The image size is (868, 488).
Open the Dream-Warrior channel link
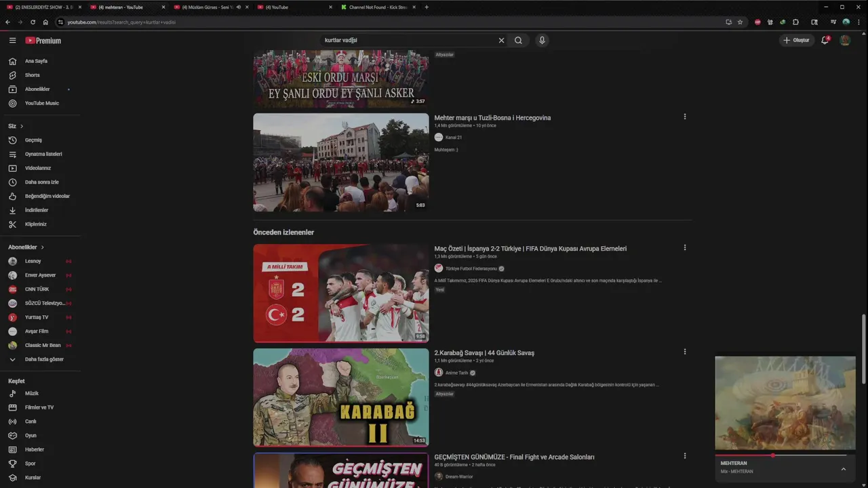459,476
